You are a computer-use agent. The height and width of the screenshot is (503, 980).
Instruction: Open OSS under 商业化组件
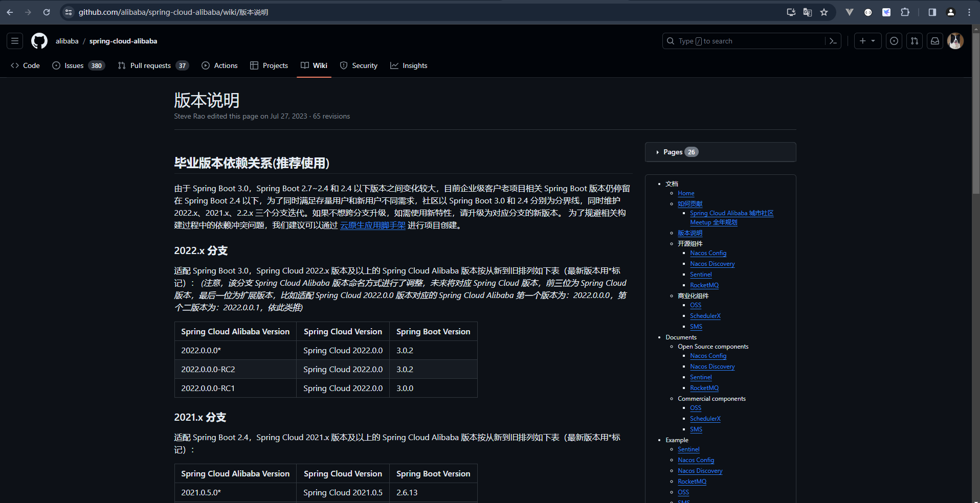[x=696, y=305]
